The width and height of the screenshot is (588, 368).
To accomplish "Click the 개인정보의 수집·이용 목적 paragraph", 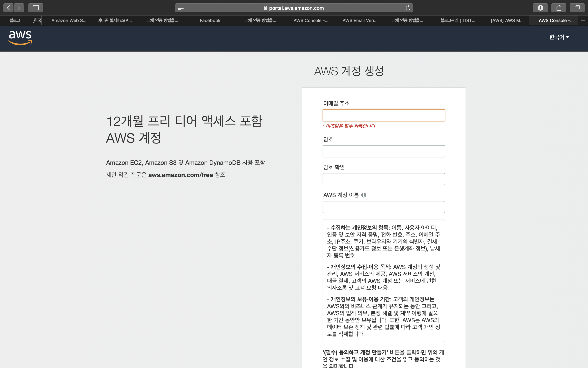I will (383, 277).
